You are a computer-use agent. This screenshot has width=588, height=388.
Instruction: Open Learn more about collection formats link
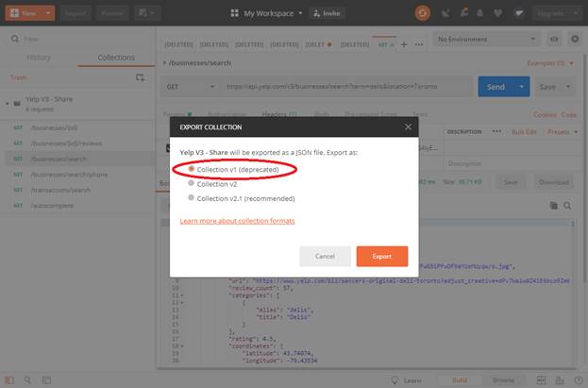pos(237,221)
